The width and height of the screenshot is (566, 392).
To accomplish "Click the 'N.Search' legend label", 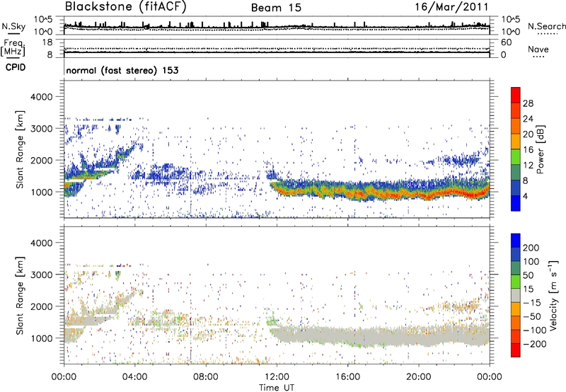I will pyautogui.click(x=546, y=26).
